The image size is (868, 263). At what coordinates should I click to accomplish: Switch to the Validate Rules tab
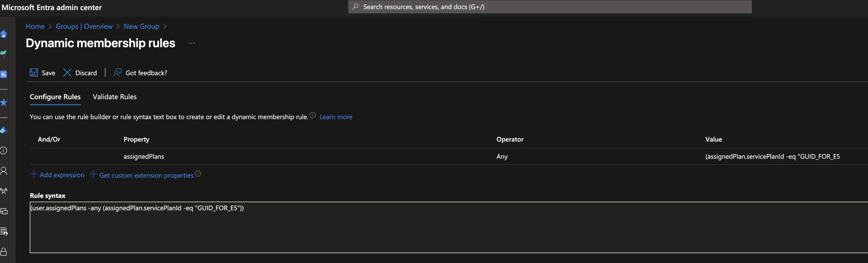(115, 97)
